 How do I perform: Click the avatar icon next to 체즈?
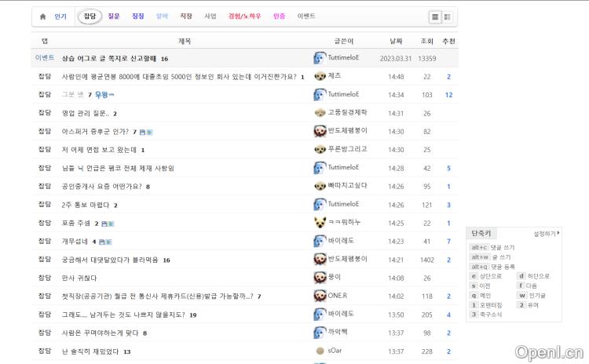tap(320, 76)
